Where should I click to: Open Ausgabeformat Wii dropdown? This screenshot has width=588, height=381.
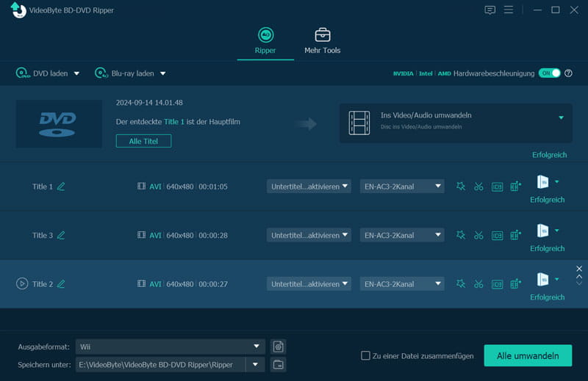coord(171,346)
